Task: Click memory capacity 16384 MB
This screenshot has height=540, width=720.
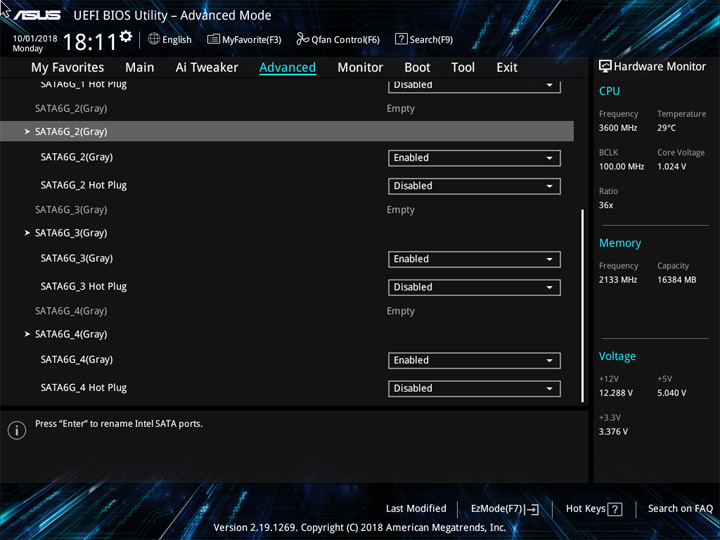Action: pos(676,280)
